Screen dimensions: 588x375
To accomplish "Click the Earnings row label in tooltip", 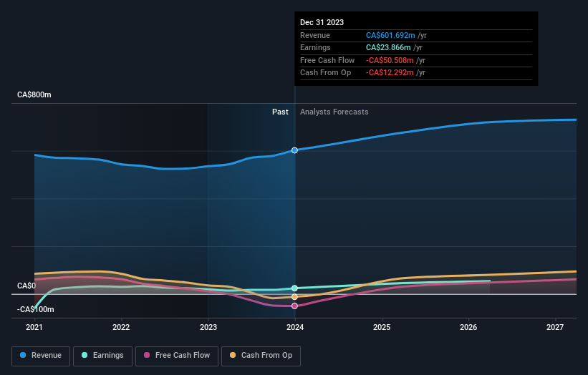I will tap(315, 47).
